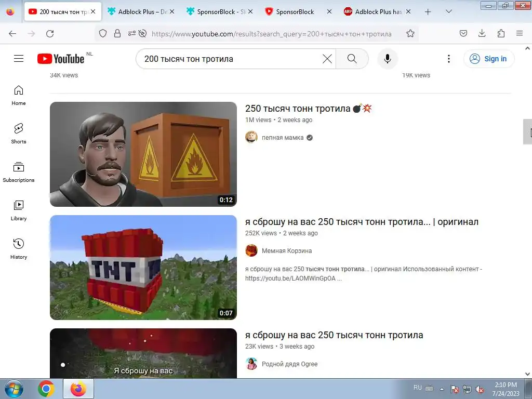Image resolution: width=532 pixels, height=399 pixels.
Task: Save the page to Pocket
Action: 463,33
